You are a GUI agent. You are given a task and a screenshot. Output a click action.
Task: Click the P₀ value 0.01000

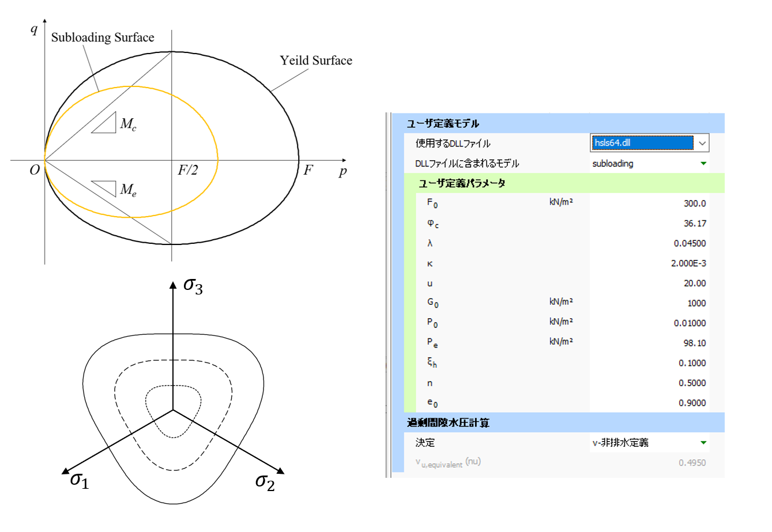[690, 323]
